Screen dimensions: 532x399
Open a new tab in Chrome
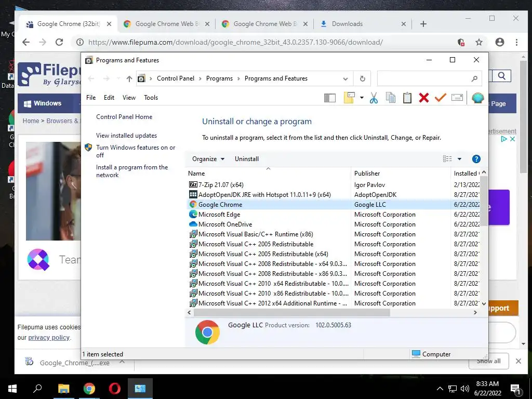pyautogui.click(x=423, y=24)
